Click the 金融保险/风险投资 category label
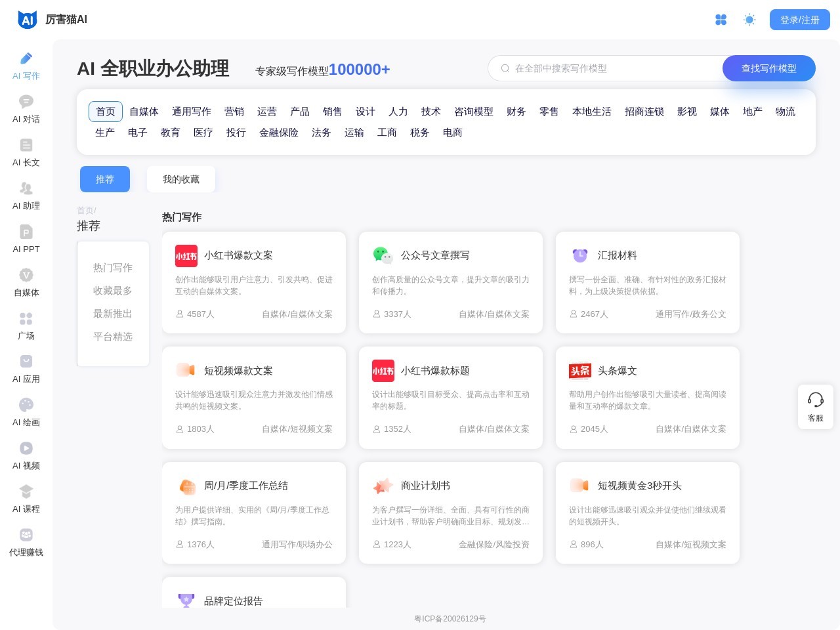 click(494, 545)
